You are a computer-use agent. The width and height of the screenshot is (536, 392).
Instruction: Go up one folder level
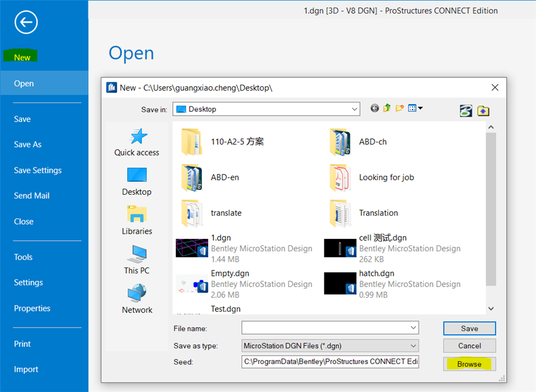(x=387, y=108)
